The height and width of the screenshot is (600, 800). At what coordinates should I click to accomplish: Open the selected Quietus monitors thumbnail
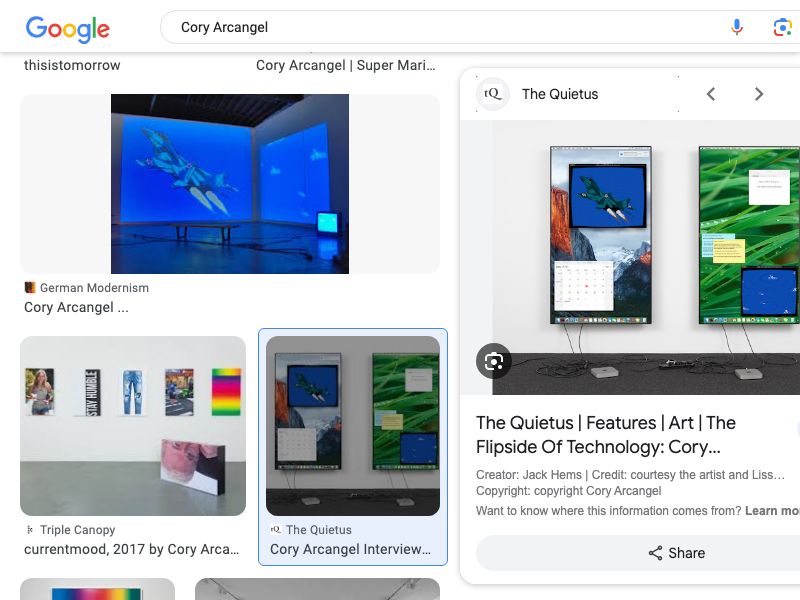coord(353,426)
